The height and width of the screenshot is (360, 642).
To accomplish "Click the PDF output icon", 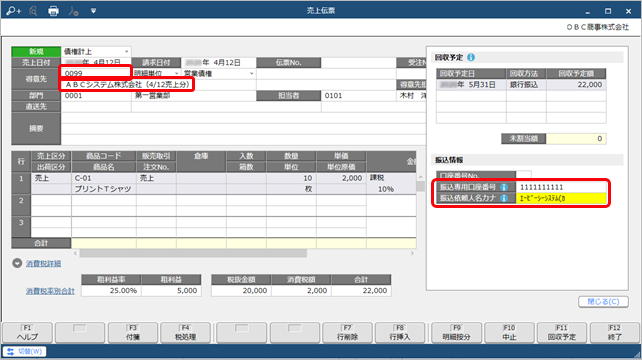I will click(73, 11).
